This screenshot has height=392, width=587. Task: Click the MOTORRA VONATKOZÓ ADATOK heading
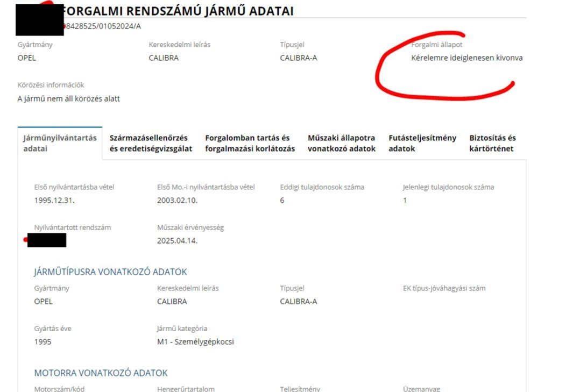coord(101,373)
